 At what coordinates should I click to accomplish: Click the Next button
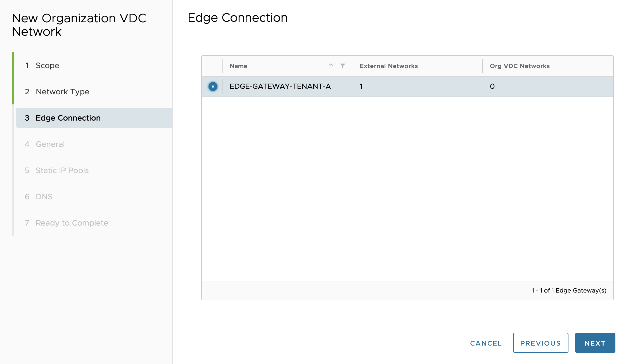(595, 343)
